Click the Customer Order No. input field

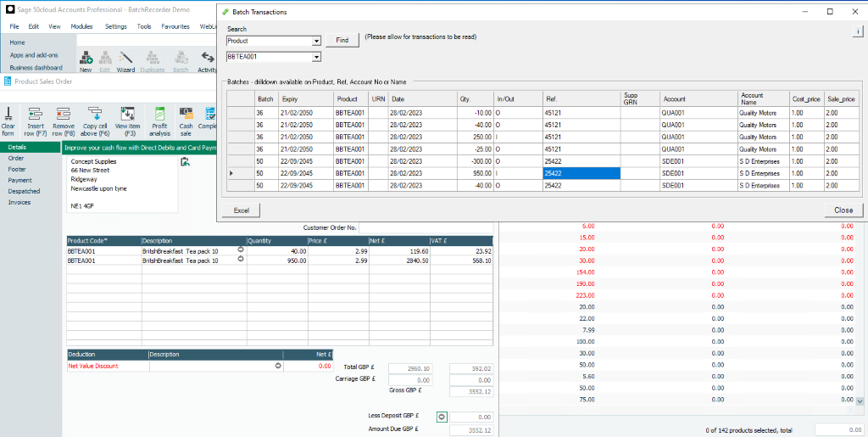pos(426,227)
